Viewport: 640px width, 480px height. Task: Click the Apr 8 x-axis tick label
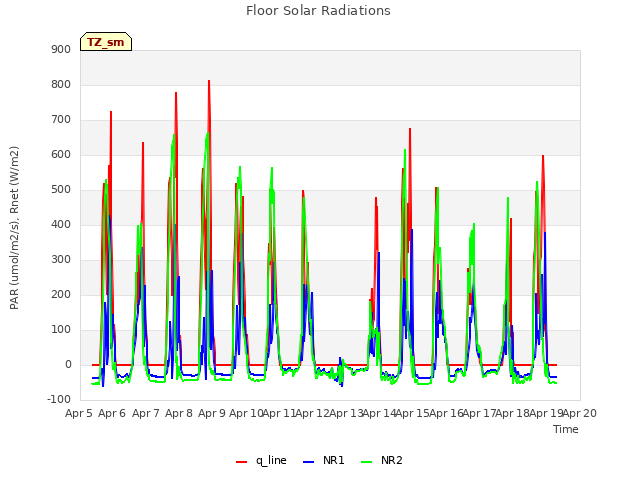[179, 413]
